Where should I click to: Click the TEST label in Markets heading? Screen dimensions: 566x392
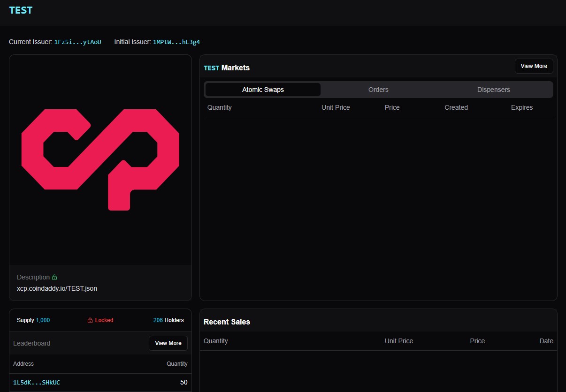point(211,68)
